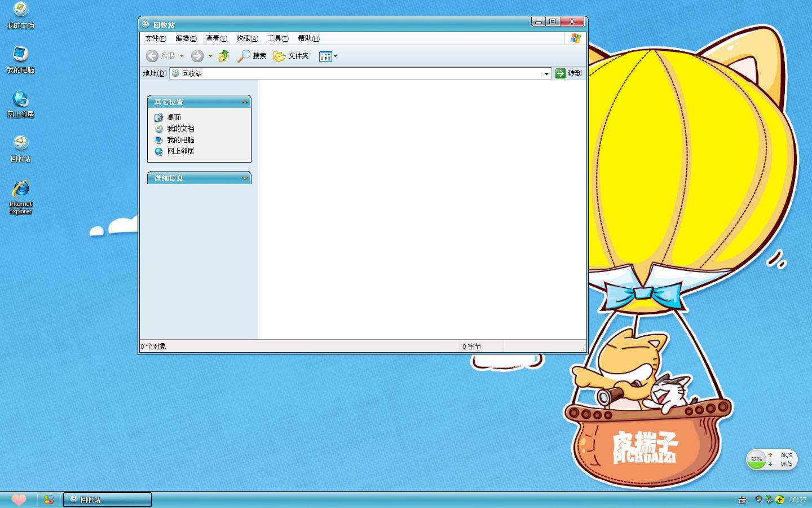Open the Forward button history dropdown arrow

pyautogui.click(x=210, y=56)
